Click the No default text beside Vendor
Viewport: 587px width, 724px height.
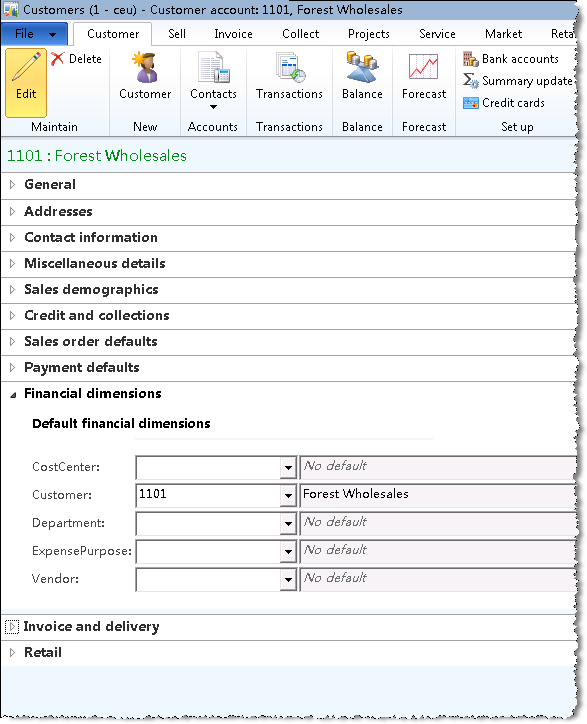(335, 578)
